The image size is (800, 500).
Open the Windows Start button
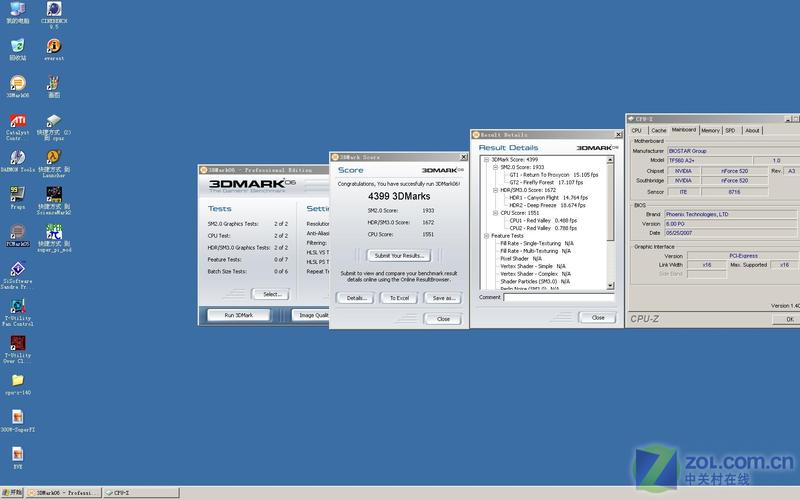pos(12,493)
